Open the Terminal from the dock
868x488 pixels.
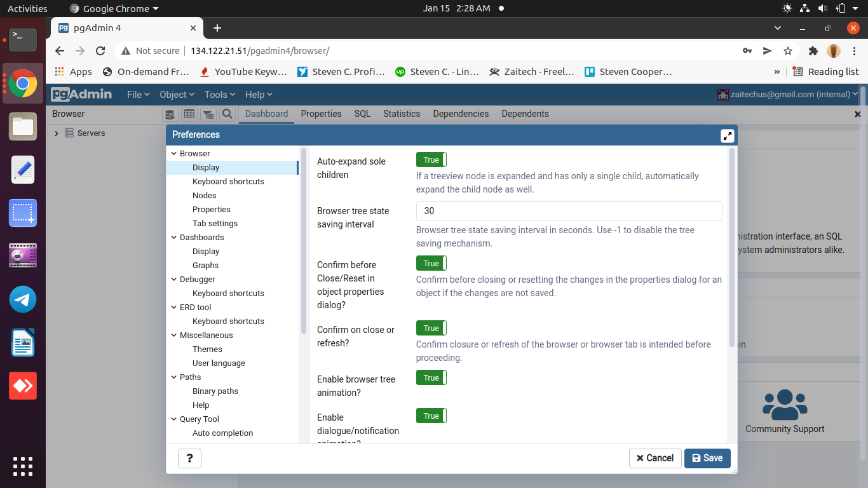click(x=23, y=39)
